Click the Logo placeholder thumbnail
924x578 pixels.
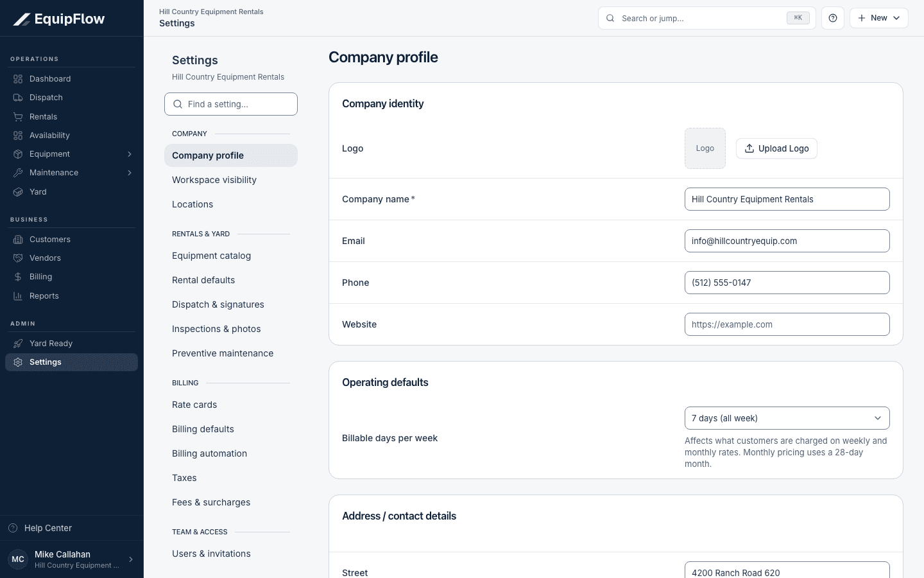point(705,148)
